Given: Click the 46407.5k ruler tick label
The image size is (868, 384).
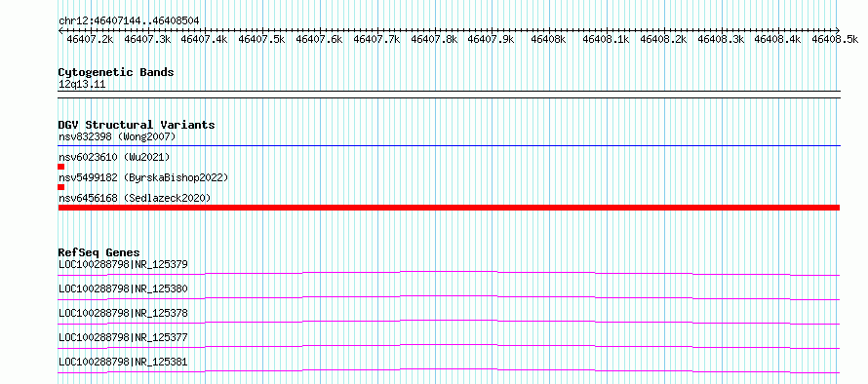Looking at the screenshot, I should point(261,39).
